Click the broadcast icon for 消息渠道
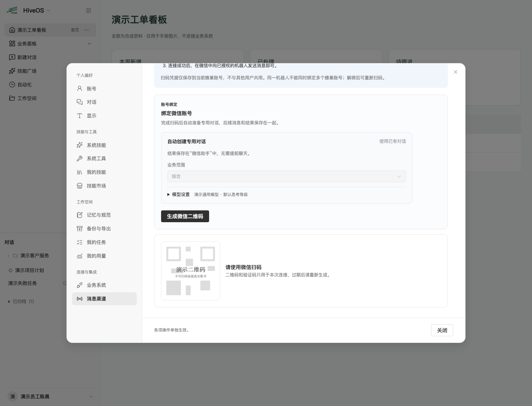The height and width of the screenshot is (406, 532). [79, 299]
